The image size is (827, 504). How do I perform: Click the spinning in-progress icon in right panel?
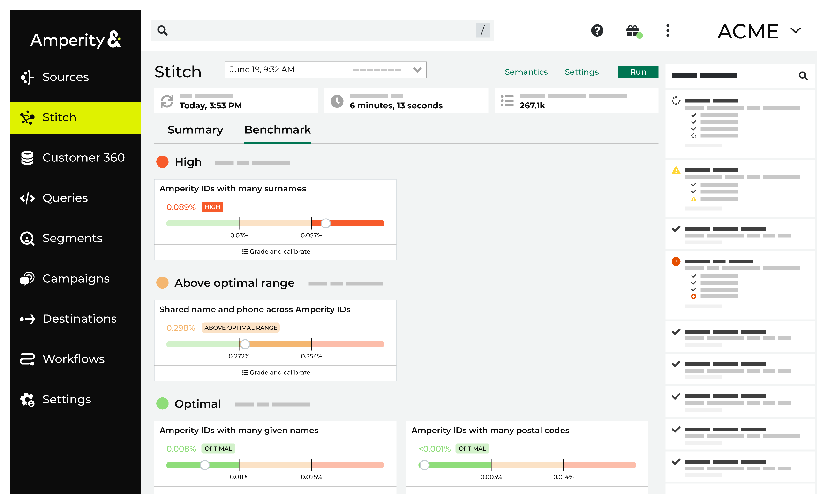tap(676, 101)
